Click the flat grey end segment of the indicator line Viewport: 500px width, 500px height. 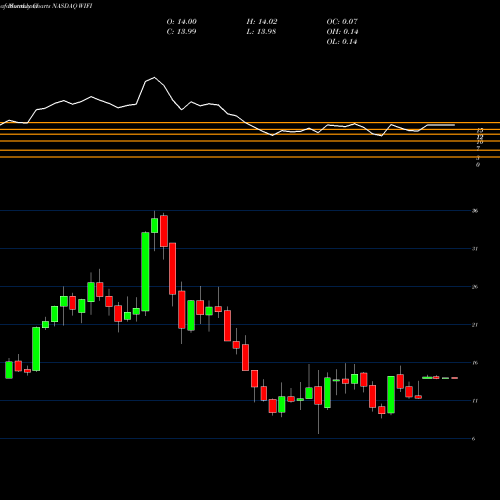tap(441, 125)
